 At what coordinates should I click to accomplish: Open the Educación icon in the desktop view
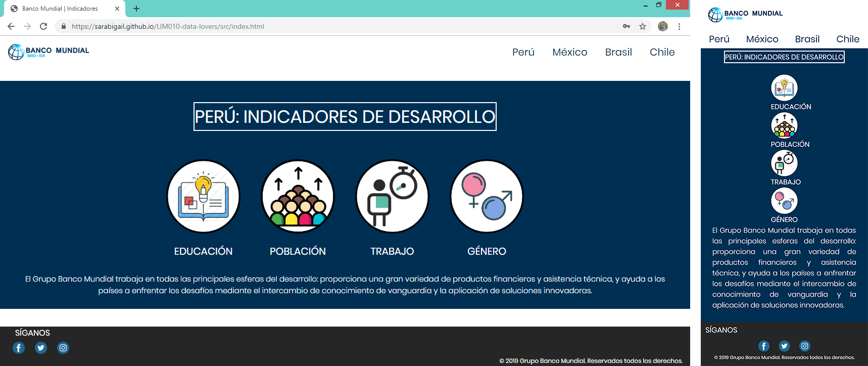tap(203, 196)
